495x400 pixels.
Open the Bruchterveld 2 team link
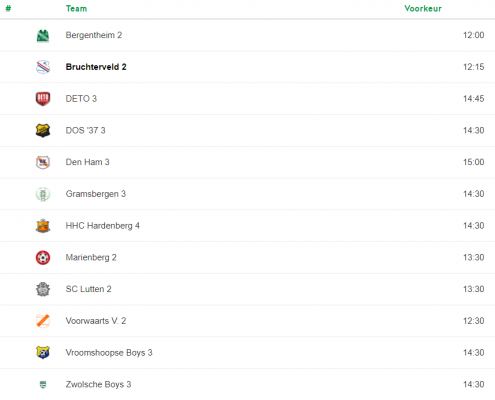tap(96, 67)
